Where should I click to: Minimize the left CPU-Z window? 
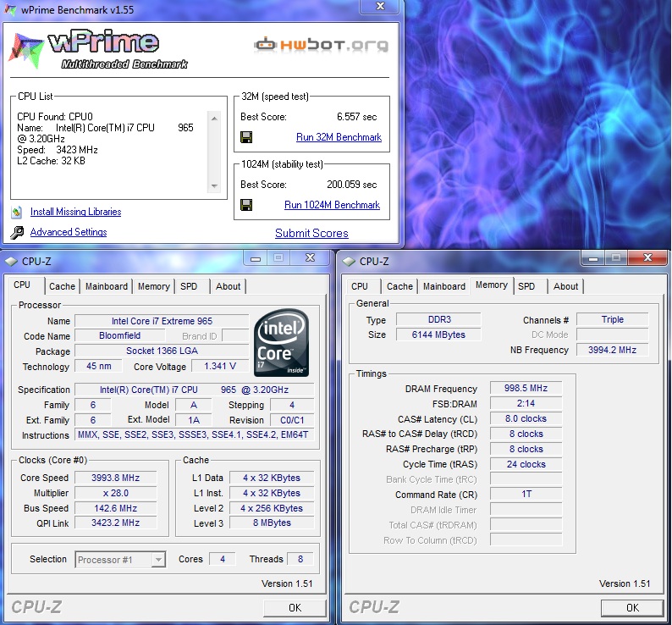[x=256, y=258]
